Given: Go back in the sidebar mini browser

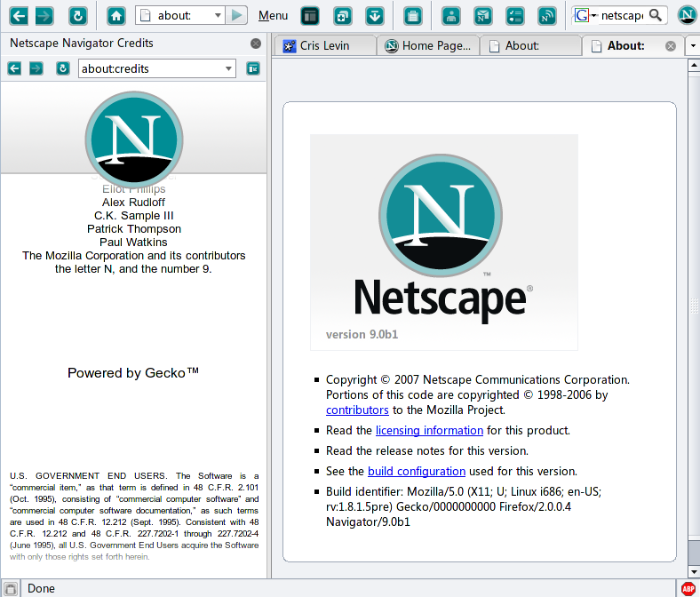Looking at the screenshot, I should [x=14, y=68].
